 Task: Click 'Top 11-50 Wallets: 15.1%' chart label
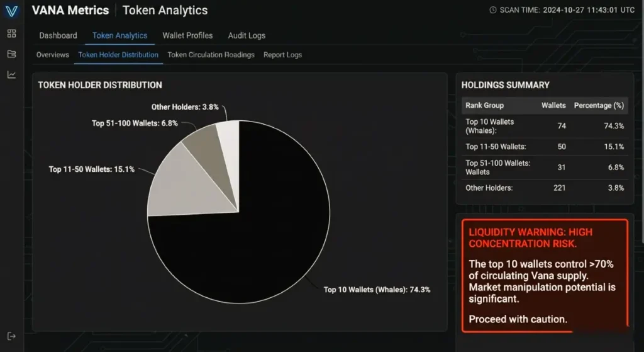click(92, 169)
